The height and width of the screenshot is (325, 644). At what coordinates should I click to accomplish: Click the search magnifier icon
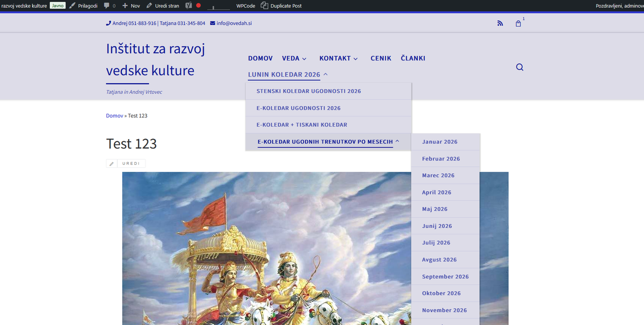pyautogui.click(x=520, y=67)
